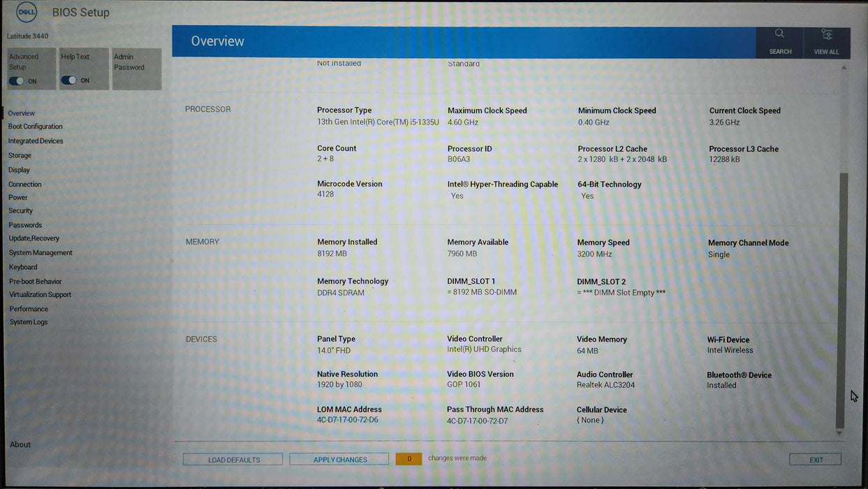Image resolution: width=868 pixels, height=489 pixels.
Task: Click the PROCESSOR section heading
Action: 208,109
